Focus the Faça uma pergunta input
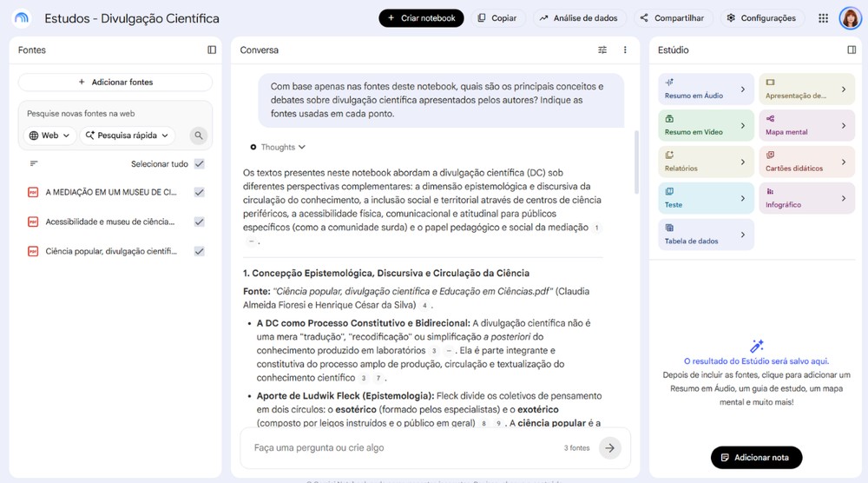Image resolution: width=868 pixels, height=483 pixels. point(404,447)
